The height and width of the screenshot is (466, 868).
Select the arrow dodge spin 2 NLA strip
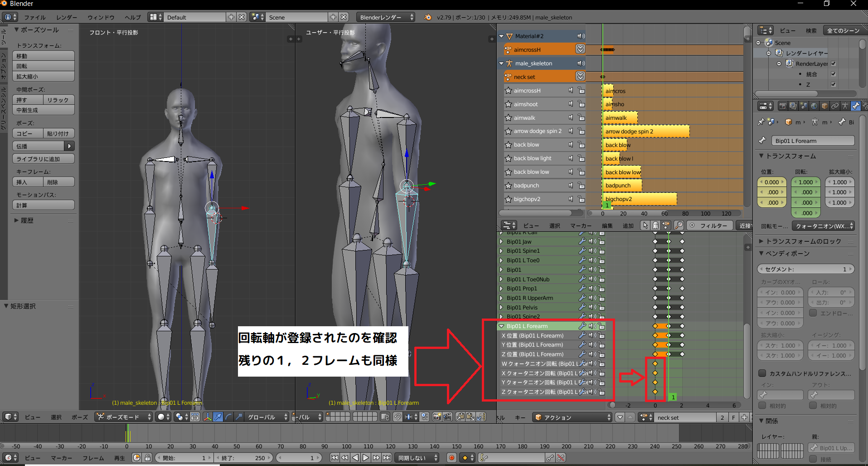[646, 131]
